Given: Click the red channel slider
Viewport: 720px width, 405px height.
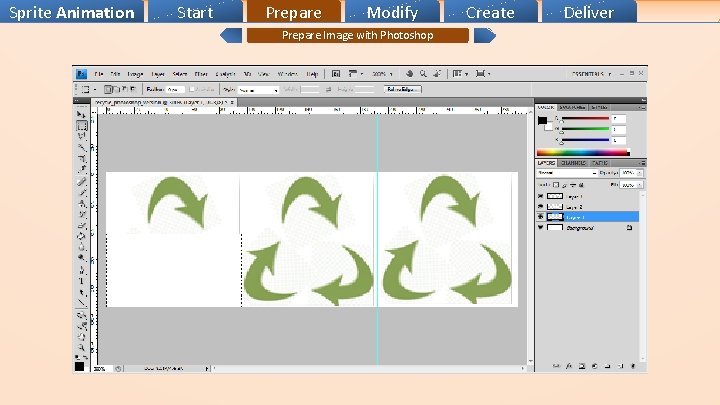Looking at the screenshot, I should click(x=585, y=119).
